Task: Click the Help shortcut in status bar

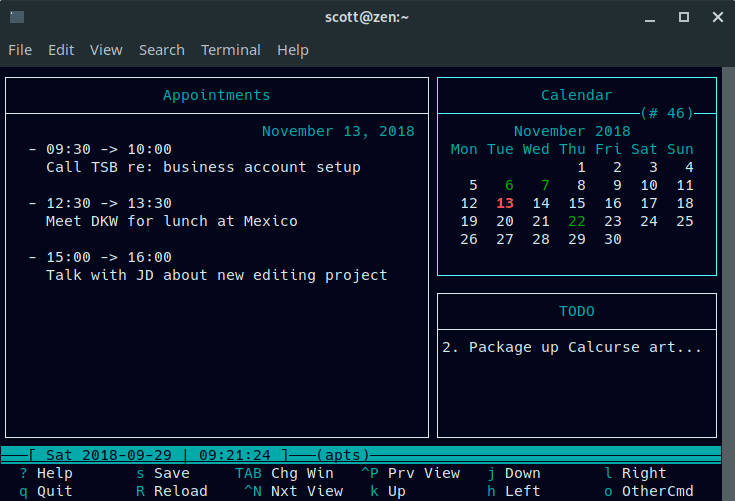Action: tap(54, 473)
